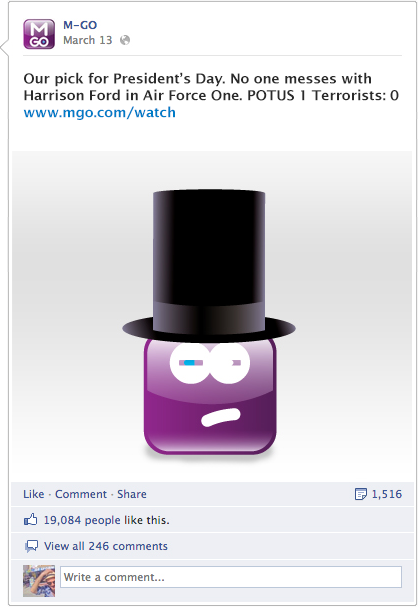Like the M-GO post
The image size is (418, 607).
coord(34,494)
